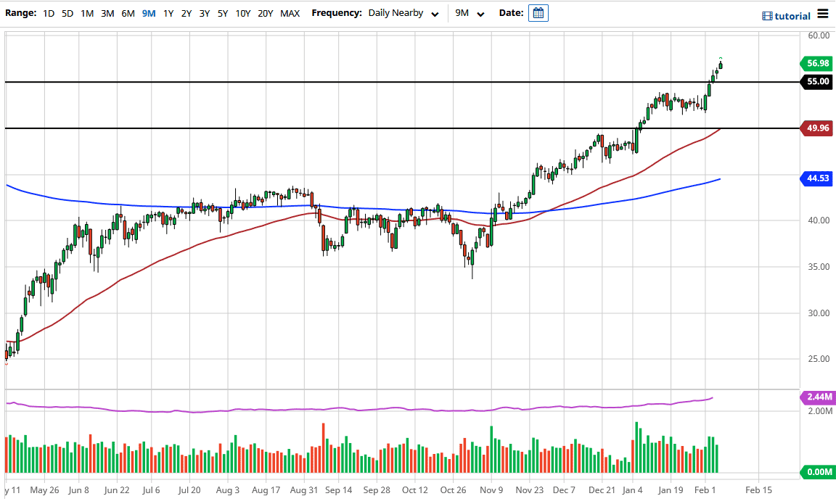Click the tutorial film-strip icon
Image resolution: width=836 pixels, height=504 pixels.
766,15
